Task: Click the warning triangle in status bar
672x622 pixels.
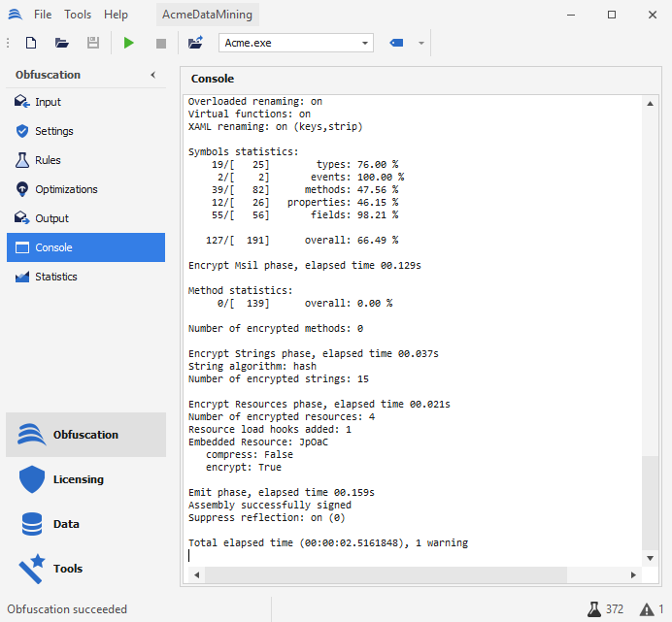Action: tap(647, 609)
